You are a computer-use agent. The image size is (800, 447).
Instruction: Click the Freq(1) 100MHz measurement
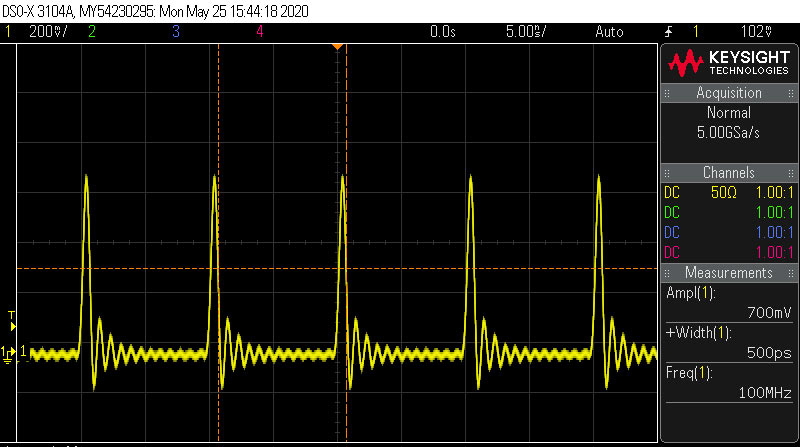tap(729, 383)
